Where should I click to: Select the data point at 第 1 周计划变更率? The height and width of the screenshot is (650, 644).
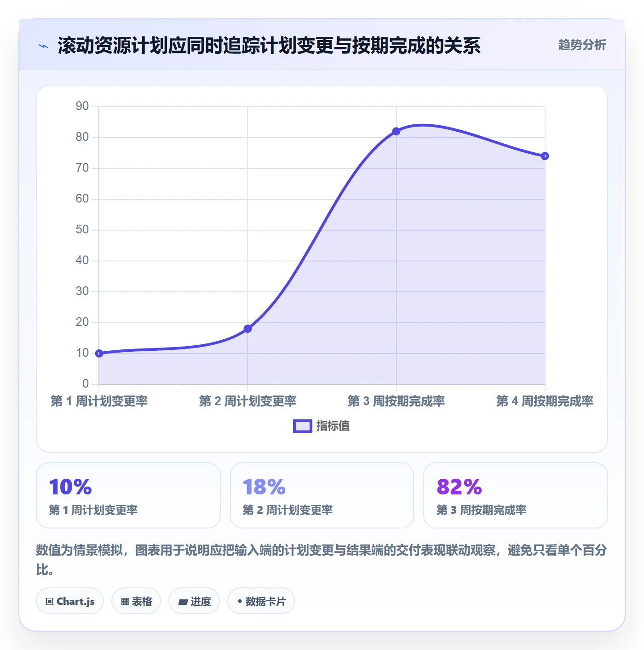[x=99, y=354]
